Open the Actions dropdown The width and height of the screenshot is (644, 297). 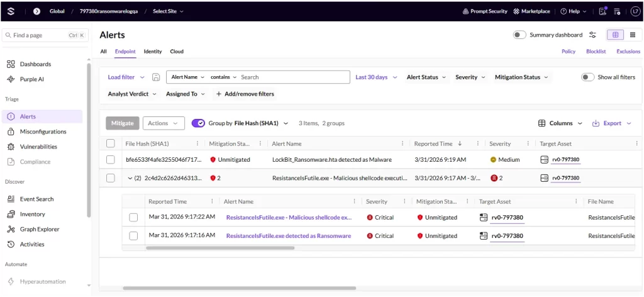pyautogui.click(x=164, y=123)
